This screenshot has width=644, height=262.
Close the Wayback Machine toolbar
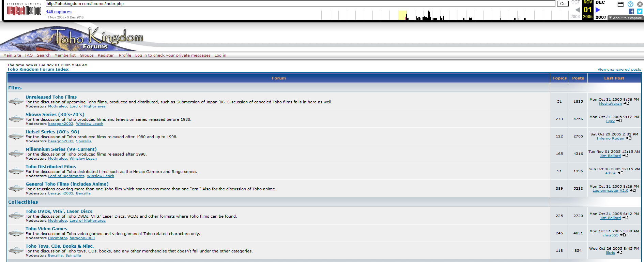pos(640,4)
